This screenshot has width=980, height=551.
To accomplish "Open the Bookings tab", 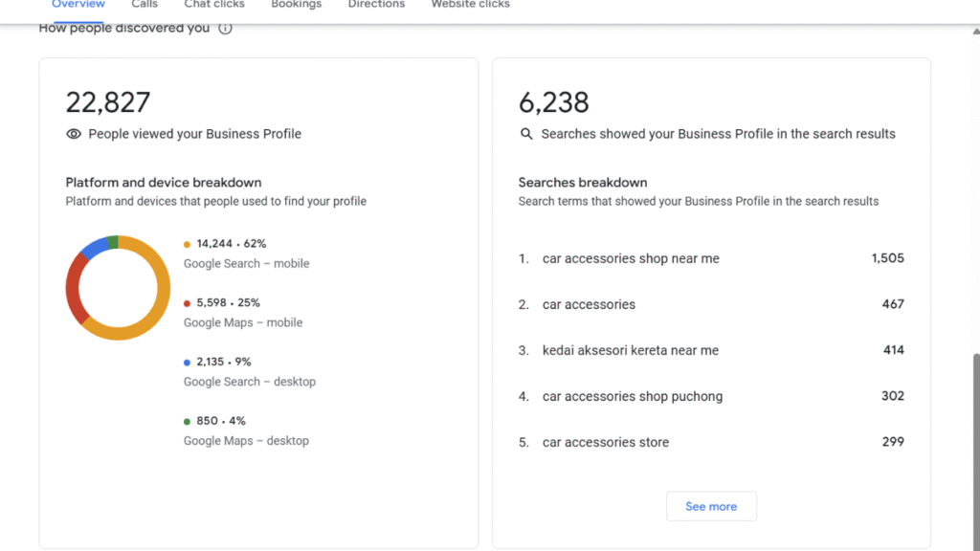I will pos(296,5).
